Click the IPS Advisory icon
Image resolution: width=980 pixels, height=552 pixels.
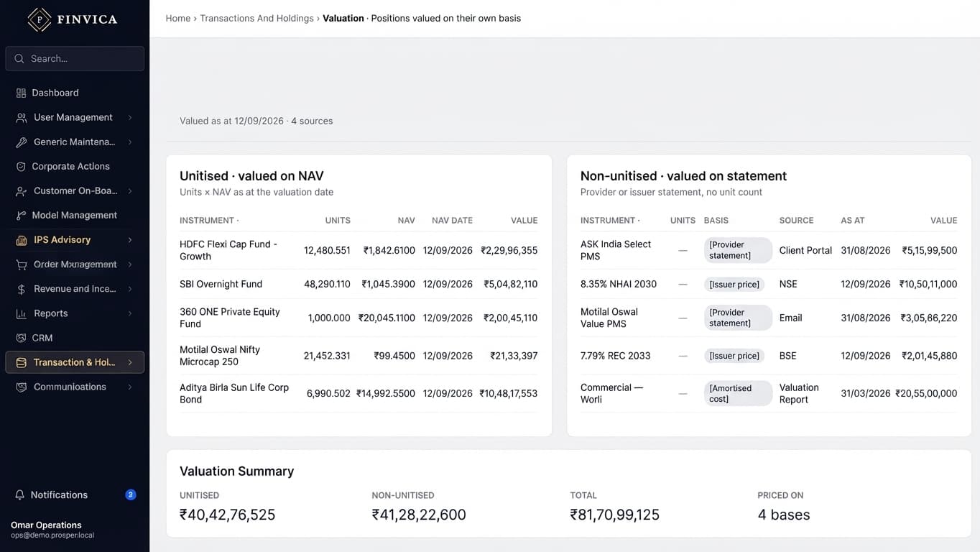(22, 239)
